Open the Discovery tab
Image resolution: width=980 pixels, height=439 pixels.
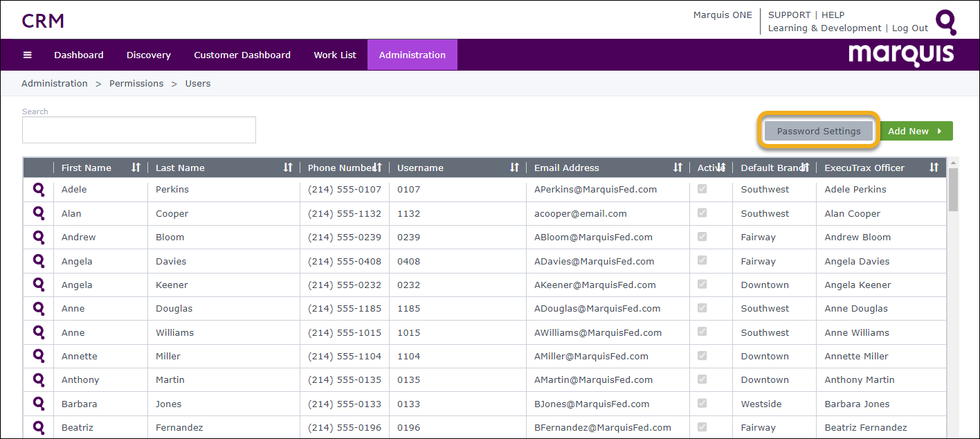[149, 55]
